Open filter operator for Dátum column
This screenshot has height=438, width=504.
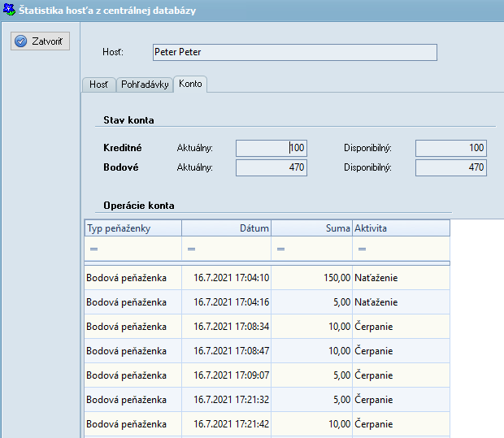point(191,249)
